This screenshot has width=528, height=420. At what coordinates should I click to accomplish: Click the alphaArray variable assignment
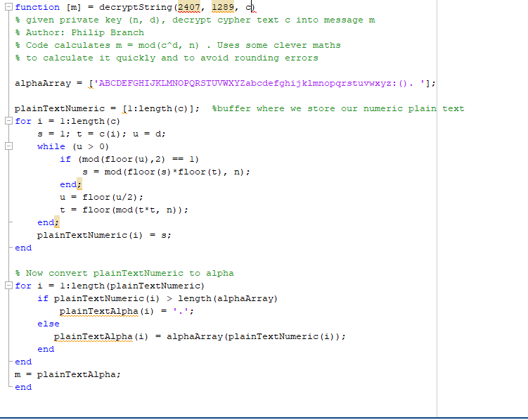225,83
